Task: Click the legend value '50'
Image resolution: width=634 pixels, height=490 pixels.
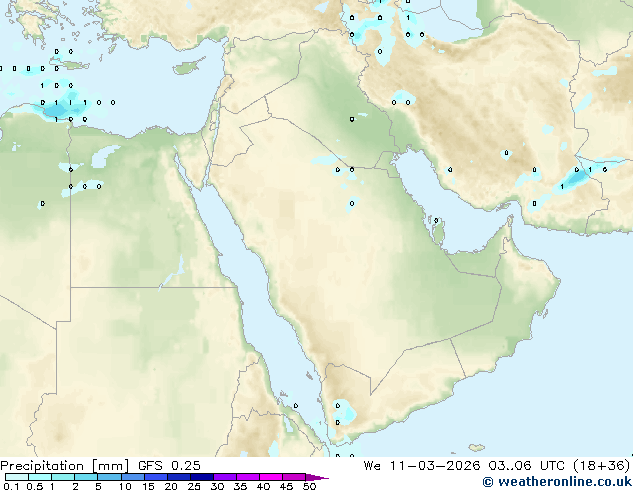Action: (310, 486)
